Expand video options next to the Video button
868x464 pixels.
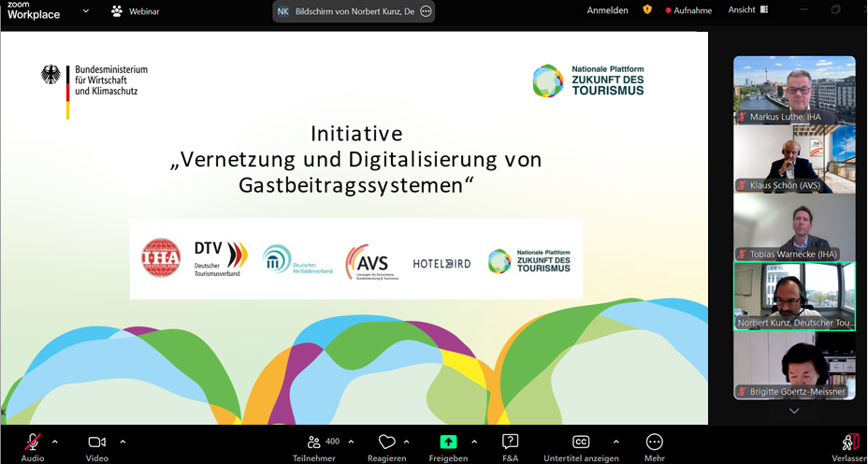coord(123,442)
